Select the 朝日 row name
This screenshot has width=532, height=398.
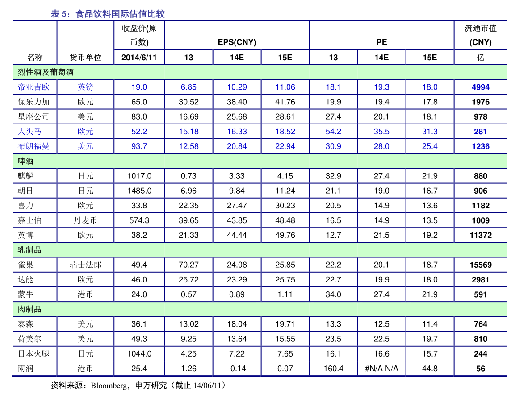(x=25, y=191)
